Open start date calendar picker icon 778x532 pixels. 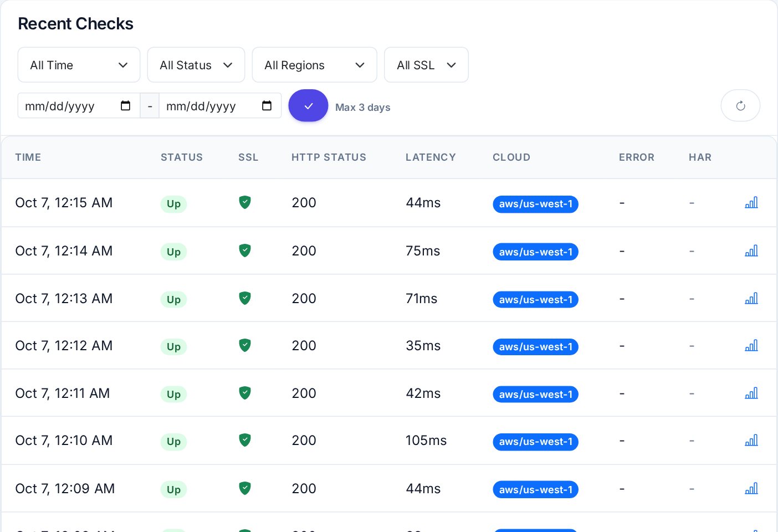[126, 106]
